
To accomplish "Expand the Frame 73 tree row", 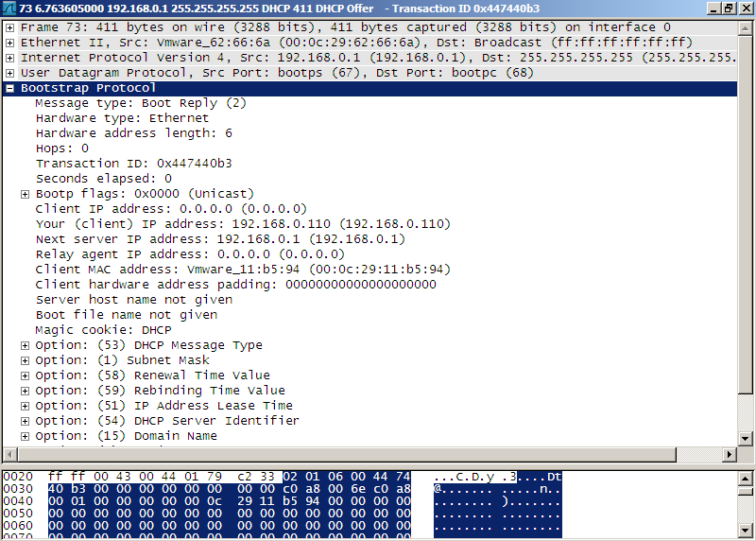I will 9,27.
